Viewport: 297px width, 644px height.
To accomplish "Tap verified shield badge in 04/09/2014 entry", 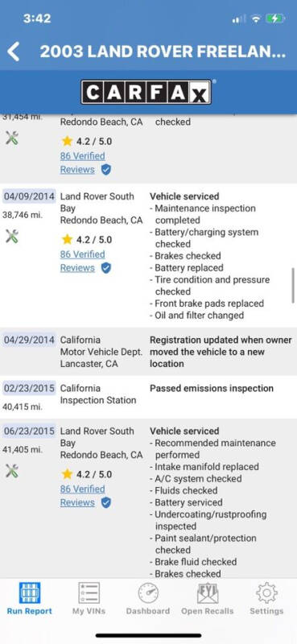I will 106,268.
